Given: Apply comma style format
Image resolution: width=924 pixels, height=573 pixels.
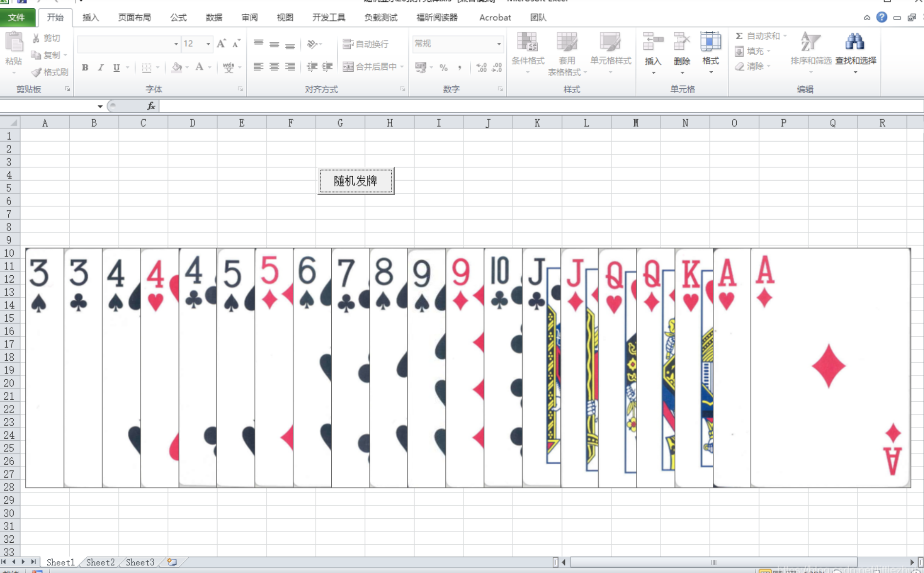Looking at the screenshot, I should coord(459,68).
